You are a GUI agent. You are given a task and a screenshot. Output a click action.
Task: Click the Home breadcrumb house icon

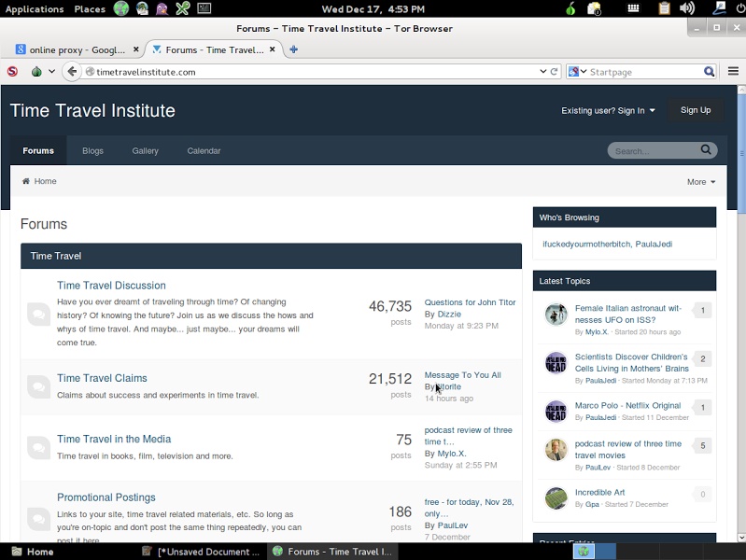pos(26,181)
